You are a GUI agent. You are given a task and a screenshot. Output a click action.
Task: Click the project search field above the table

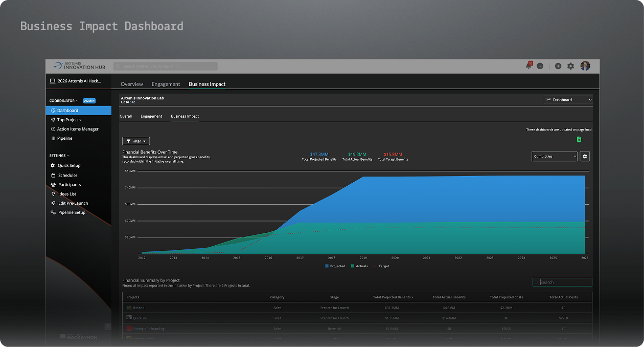point(562,282)
